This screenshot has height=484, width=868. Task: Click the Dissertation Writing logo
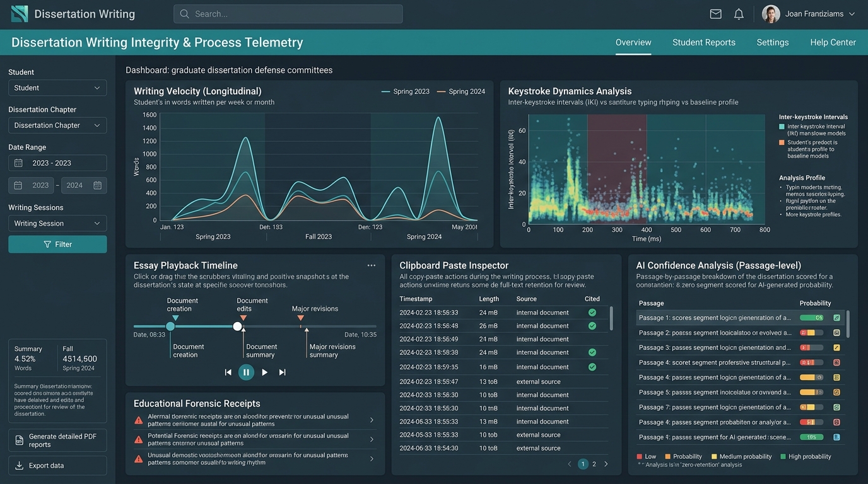coord(20,14)
